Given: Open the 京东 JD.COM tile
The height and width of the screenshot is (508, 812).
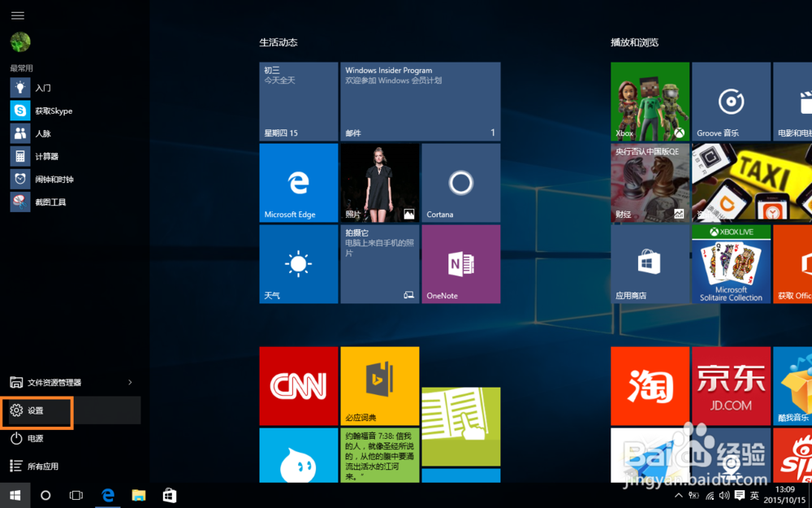Looking at the screenshot, I should click(731, 386).
